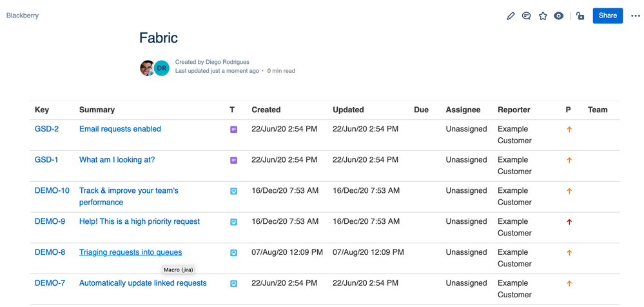This screenshot has width=644, height=307.
Task: Click Diego Rodrigues photo avatar
Action: (x=147, y=68)
